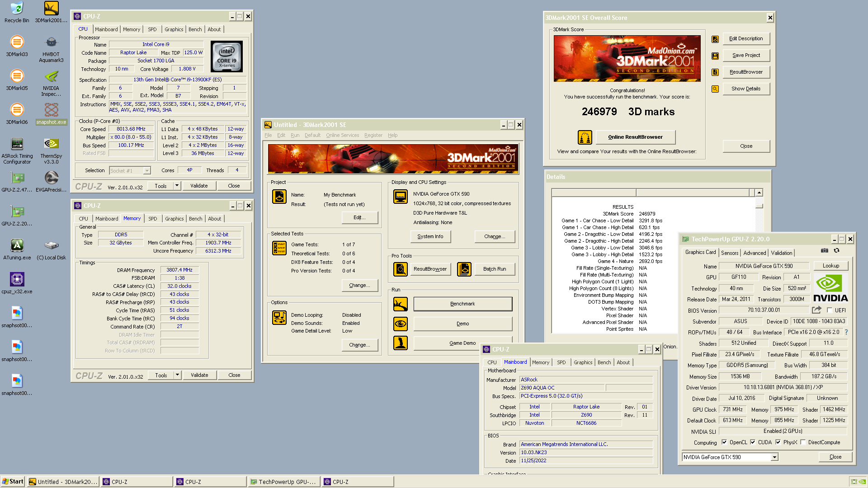Click the Online ResultBrowser icon in score window

pyautogui.click(x=585, y=137)
